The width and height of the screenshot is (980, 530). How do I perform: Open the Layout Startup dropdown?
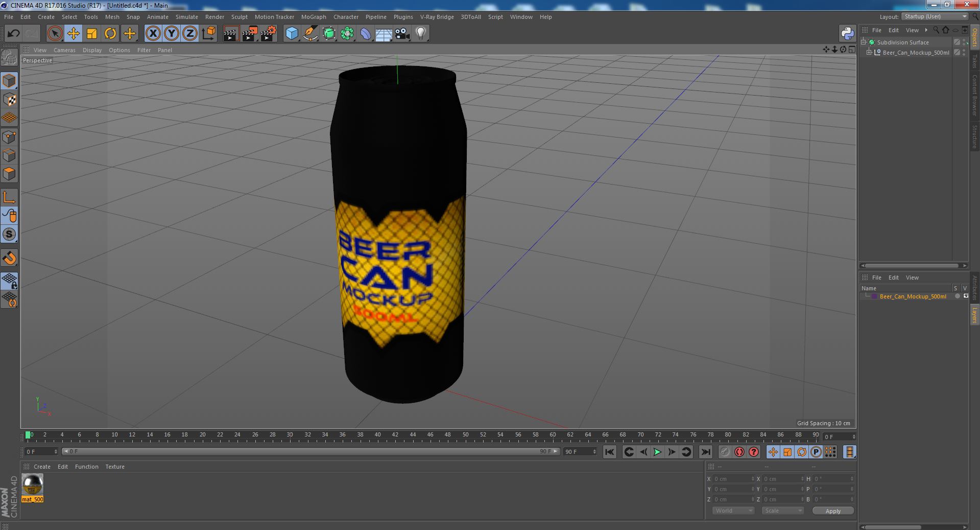click(934, 17)
